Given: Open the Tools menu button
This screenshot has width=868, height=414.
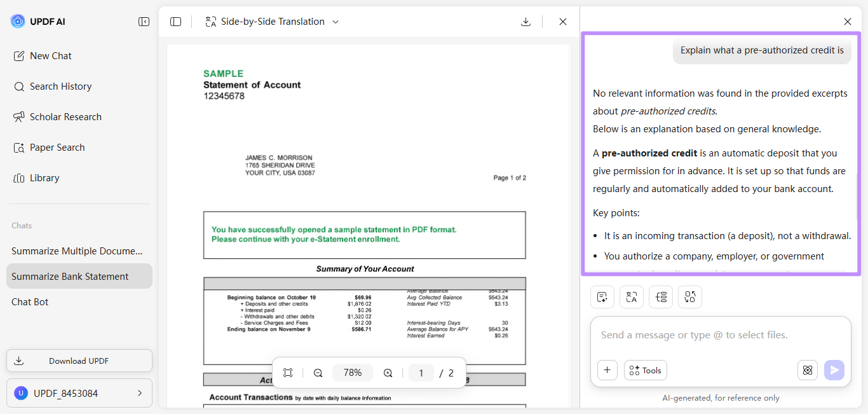Looking at the screenshot, I should tap(646, 370).
